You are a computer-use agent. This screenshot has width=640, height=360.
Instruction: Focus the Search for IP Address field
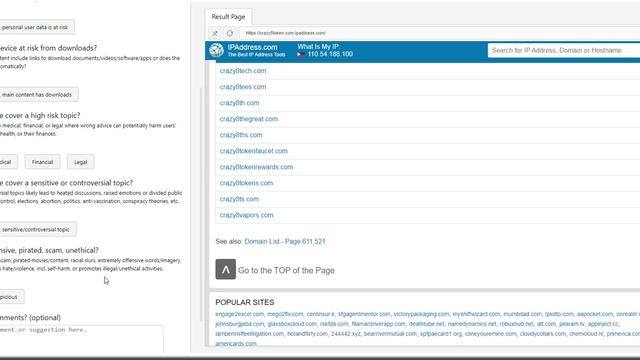(x=564, y=50)
